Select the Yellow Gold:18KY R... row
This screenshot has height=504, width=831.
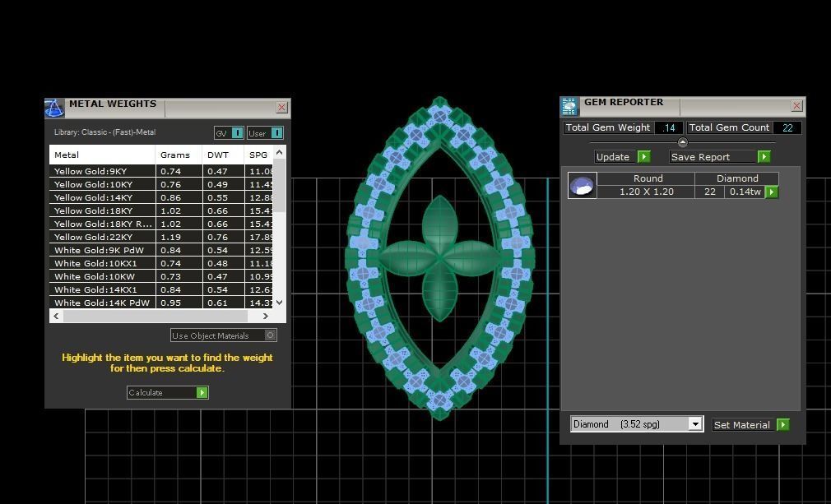[x=161, y=224]
